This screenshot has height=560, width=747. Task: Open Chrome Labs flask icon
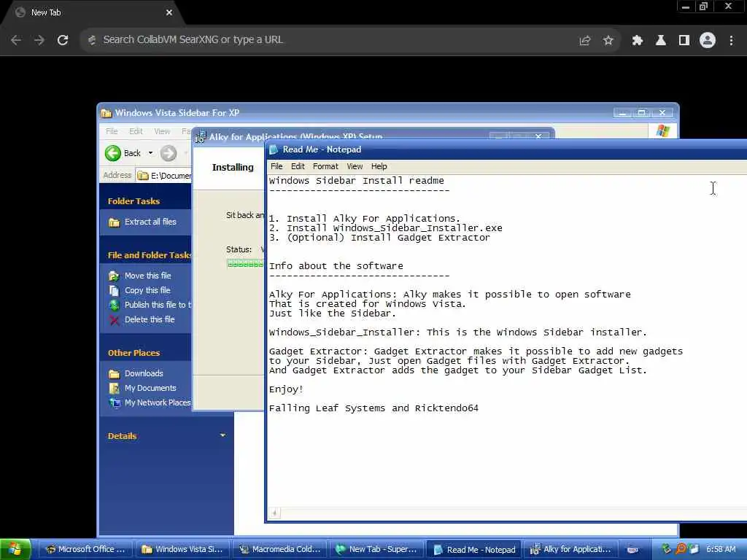[660, 41]
